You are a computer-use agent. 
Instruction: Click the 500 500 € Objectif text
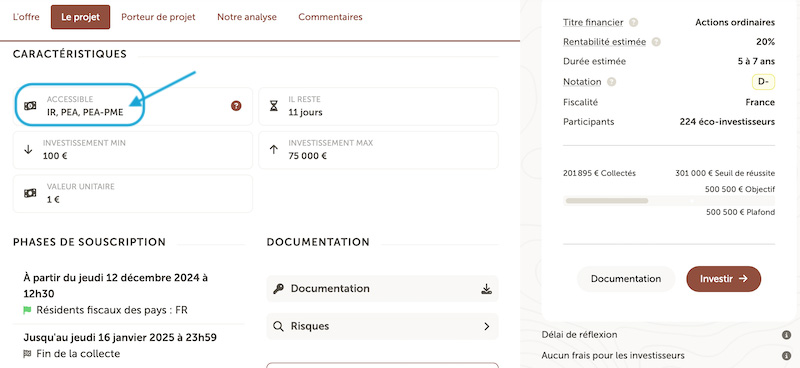[x=740, y=189]
